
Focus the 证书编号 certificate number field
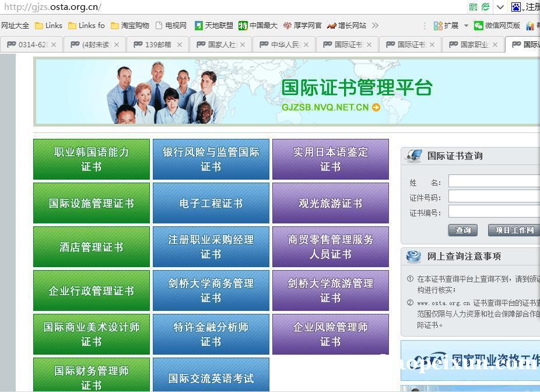coord(494,212)
